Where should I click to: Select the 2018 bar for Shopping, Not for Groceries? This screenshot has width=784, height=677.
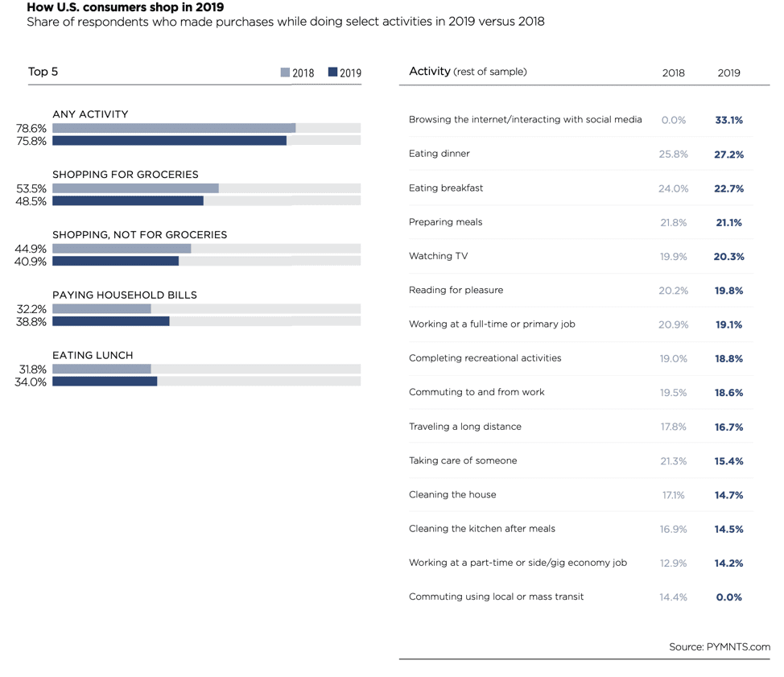122,249
